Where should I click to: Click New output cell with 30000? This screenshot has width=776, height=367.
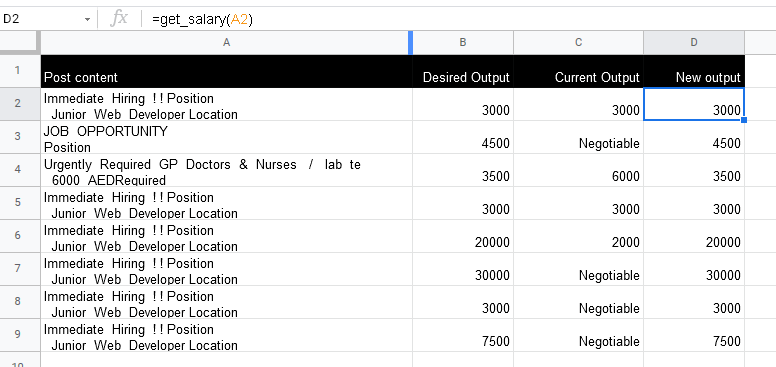click(694, 269)
